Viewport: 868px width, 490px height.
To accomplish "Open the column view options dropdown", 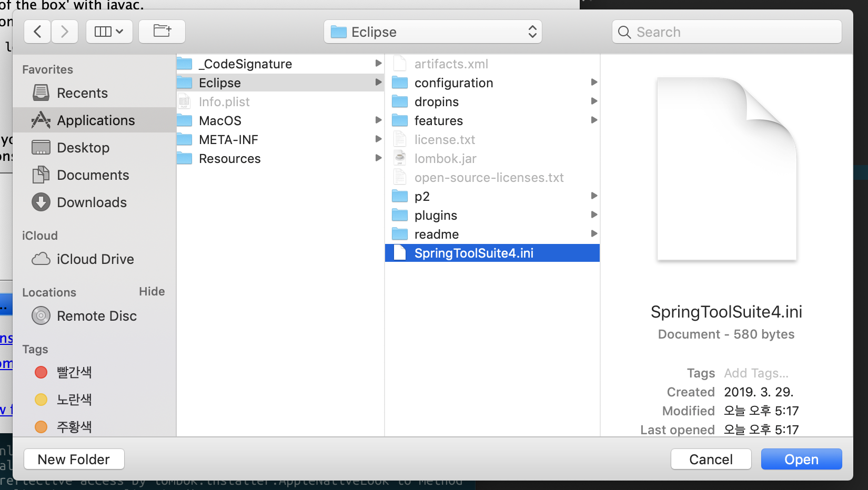I will (109, 32).
